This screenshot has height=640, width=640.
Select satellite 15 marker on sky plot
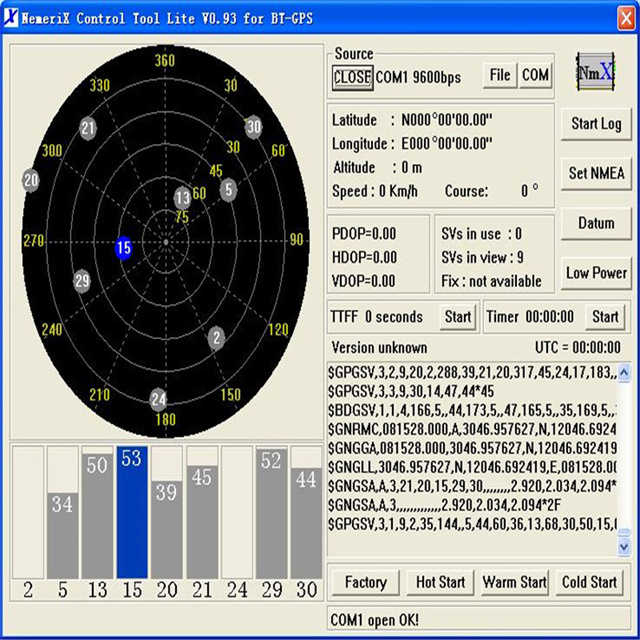point(123,247)
